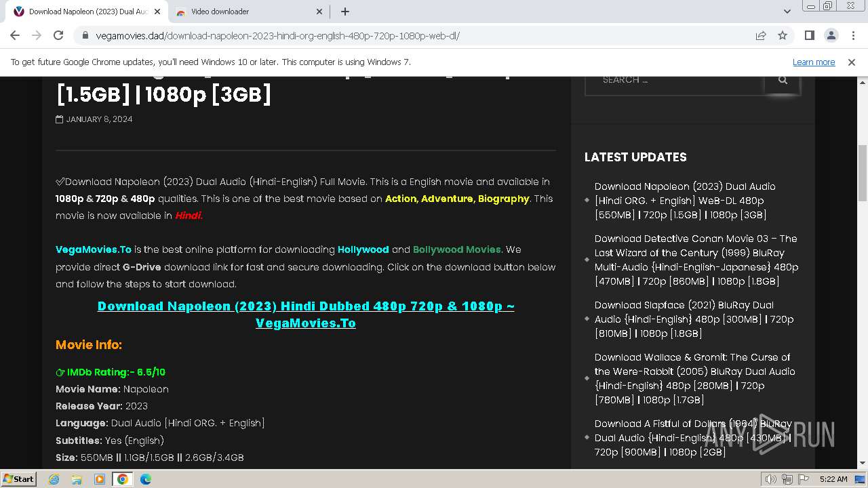Reload the current page
Image resolution: width=868 pixels, height=488 pixels.
(x=58, y=35)
